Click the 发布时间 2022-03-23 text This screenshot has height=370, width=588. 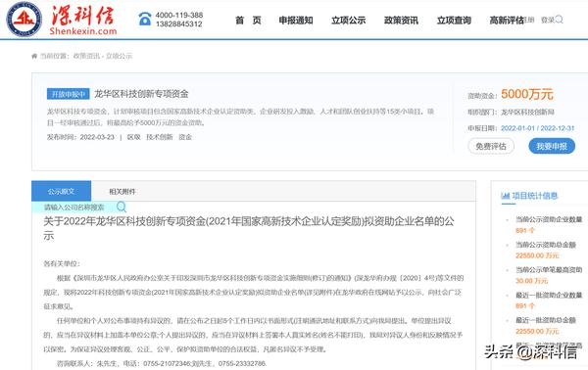coord(80,137)
